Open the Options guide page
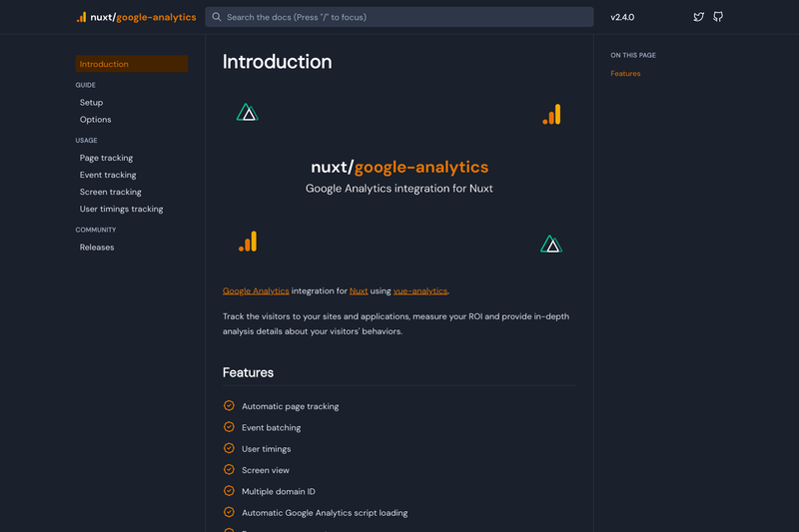799x532 pixels. click(x=95, y=120)
